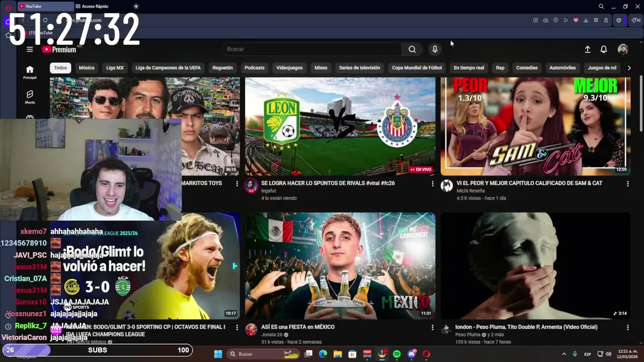Select the En tiempo real chip
Viewport: 644px width, 362px height.
coord(469,68)
